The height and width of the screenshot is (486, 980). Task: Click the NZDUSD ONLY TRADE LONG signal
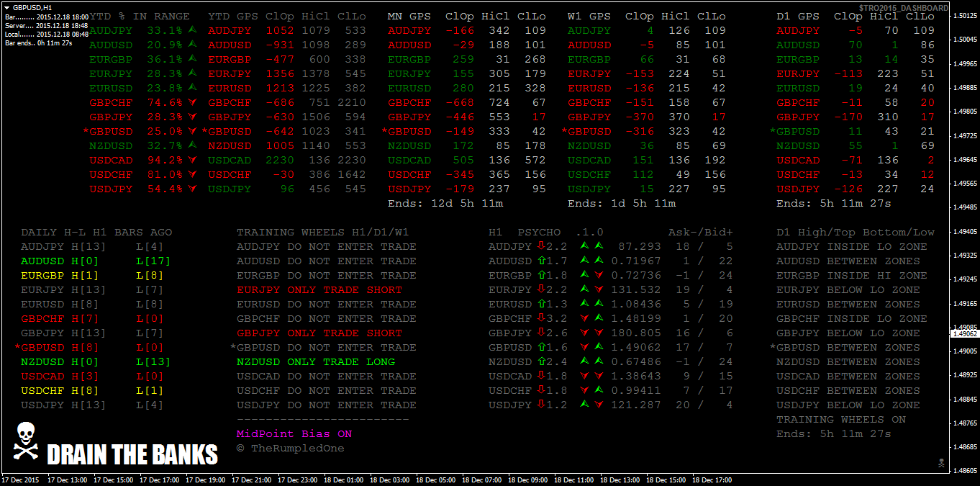(x=316, y=362)
